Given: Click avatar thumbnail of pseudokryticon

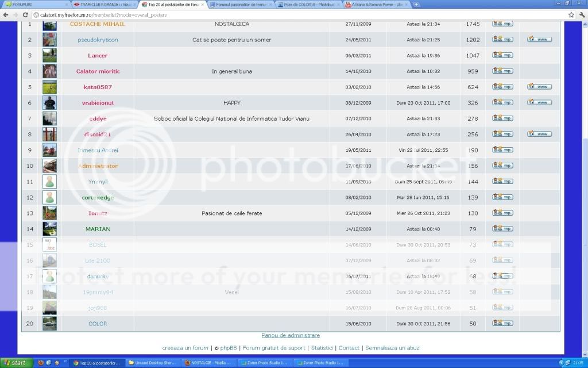Looking at the screenshot, I should pyautogui.click(x=49, y=40).
